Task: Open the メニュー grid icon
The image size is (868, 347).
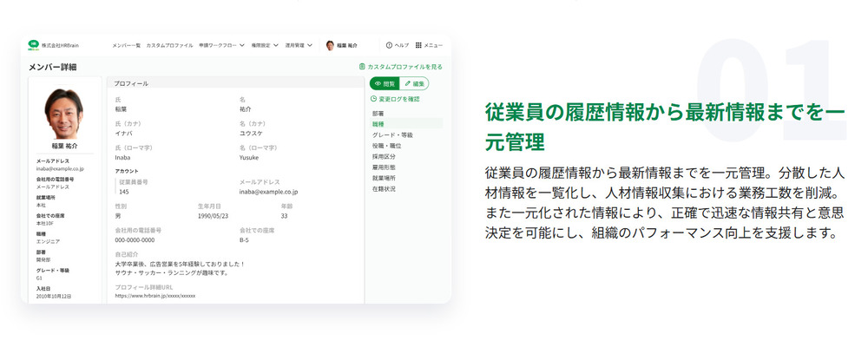Action: (x=418, y=45)
